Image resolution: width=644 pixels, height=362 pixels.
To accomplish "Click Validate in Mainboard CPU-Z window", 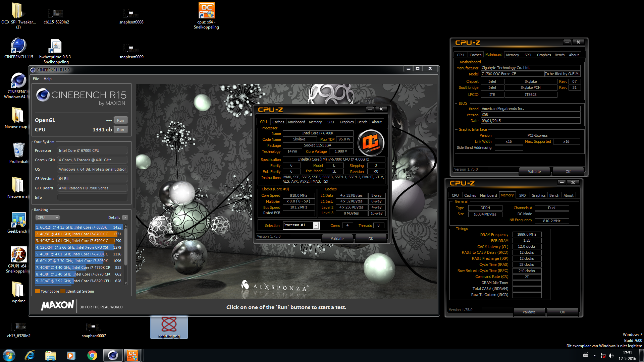I will point(534,172).
